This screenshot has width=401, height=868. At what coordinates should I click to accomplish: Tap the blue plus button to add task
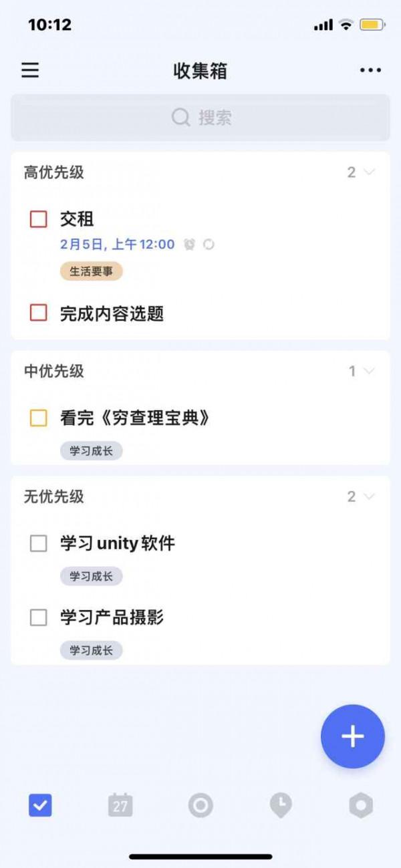pos(352,736)
